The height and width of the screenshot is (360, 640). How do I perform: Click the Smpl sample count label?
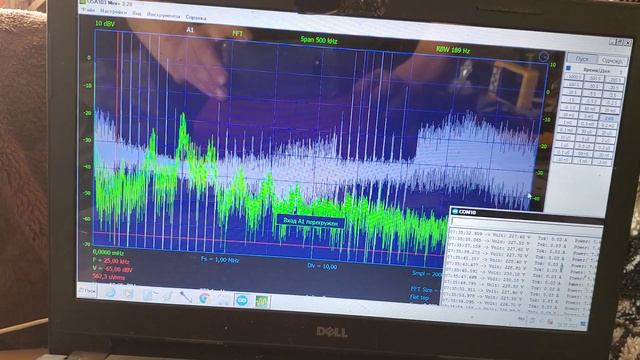coord(427,273)
